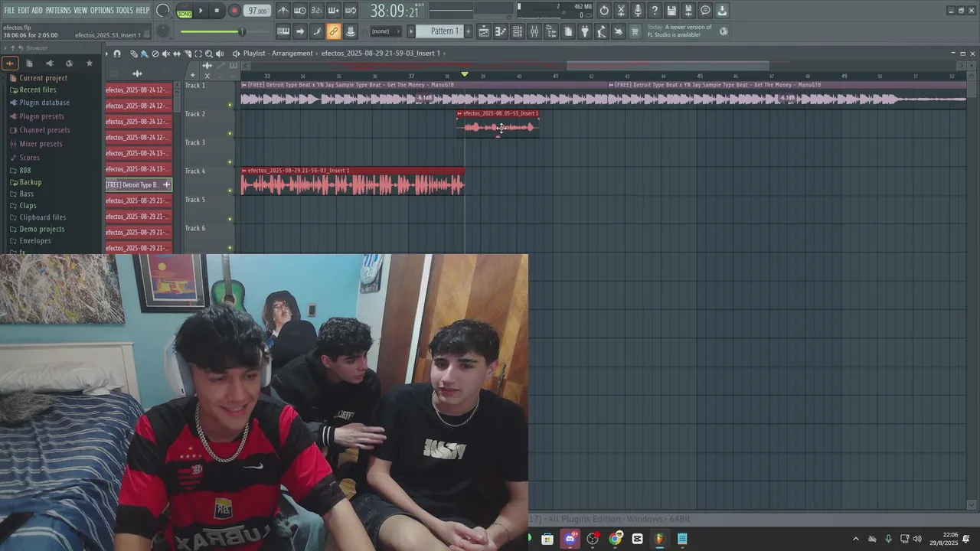Open Discord from the Windows taskbar

click(x=570, y=539)
